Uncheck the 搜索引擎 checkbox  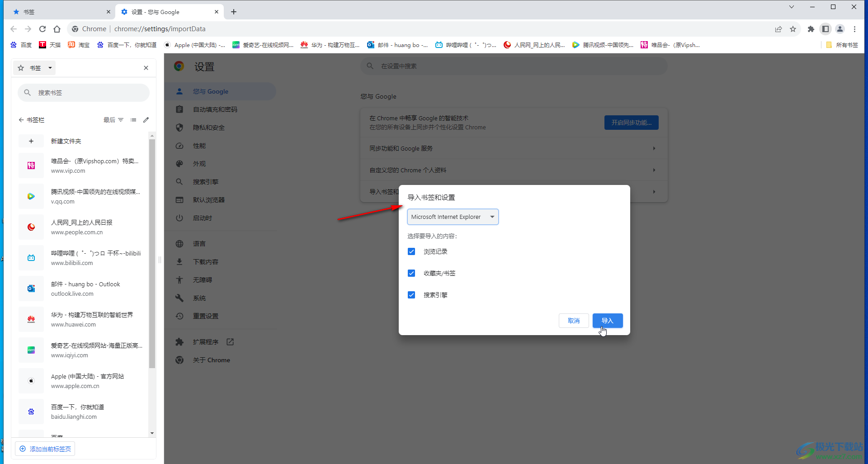pyautogui.click(x=411, y=295)
